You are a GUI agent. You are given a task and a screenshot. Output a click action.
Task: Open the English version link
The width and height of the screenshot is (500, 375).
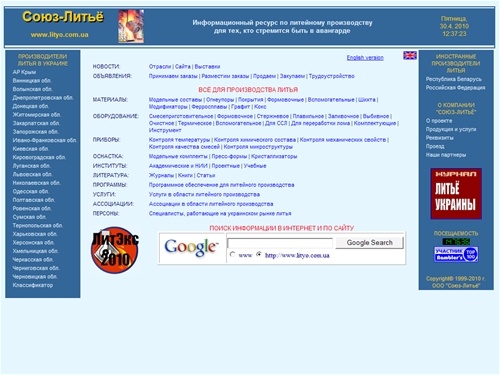pos(365,58)
